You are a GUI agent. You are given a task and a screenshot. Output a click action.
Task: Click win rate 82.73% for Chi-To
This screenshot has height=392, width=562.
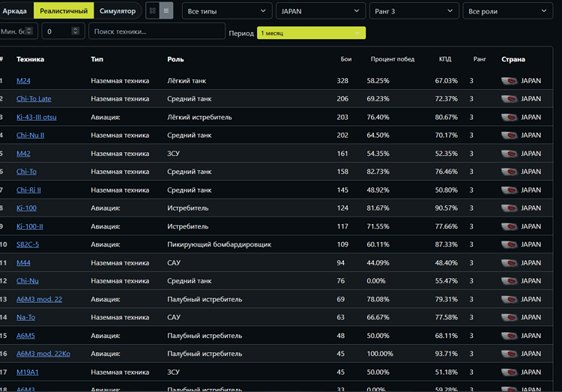(378, 172)
